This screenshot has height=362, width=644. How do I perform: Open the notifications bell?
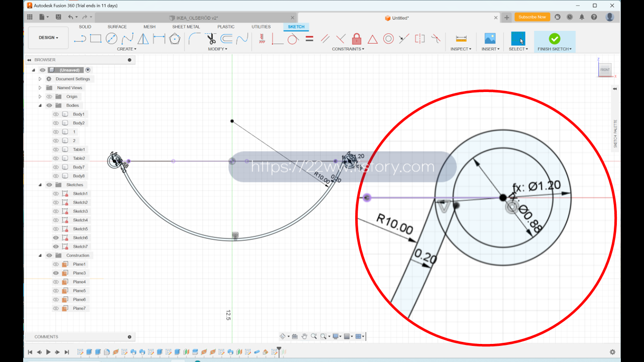tap(582, 17)
